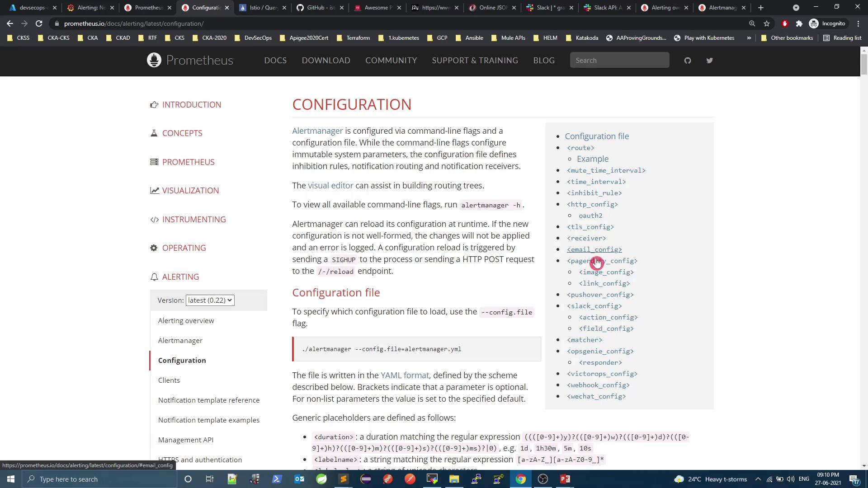
Task: Click the Prometheus flame logo
Action: pyautogui.click(x=154, y=60)
